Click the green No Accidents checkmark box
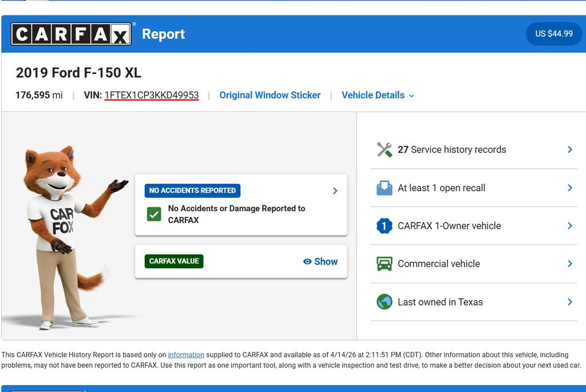This screenshot has width=586, height=392. (154, 215)
